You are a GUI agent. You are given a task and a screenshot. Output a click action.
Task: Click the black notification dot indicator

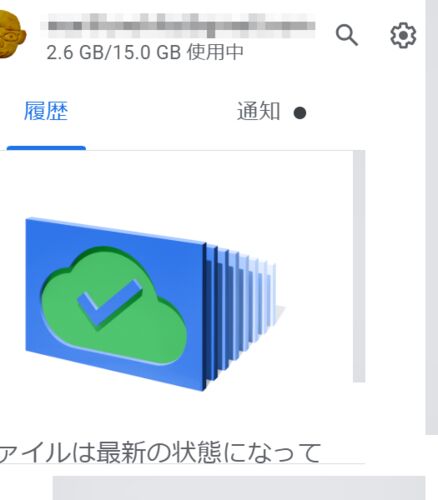pyautogui.click(x=300, y=113)
